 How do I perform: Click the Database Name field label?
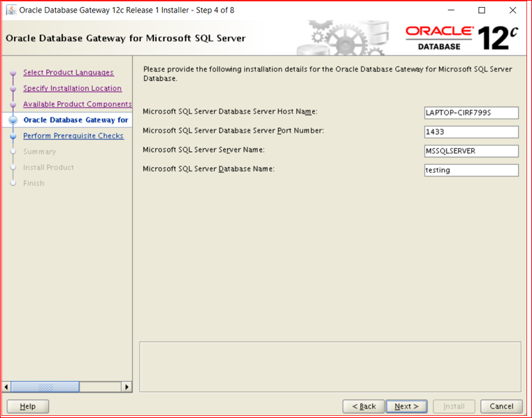pyautogui.click(x=208, y=168)
